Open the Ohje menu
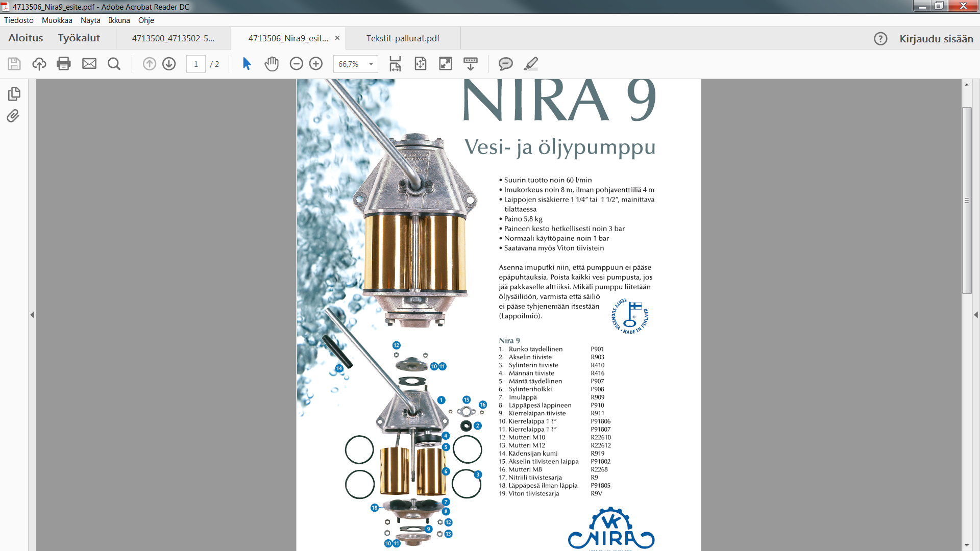Image resolution: width=980 pixels, height=551 pixels. (x=146, y=20)
